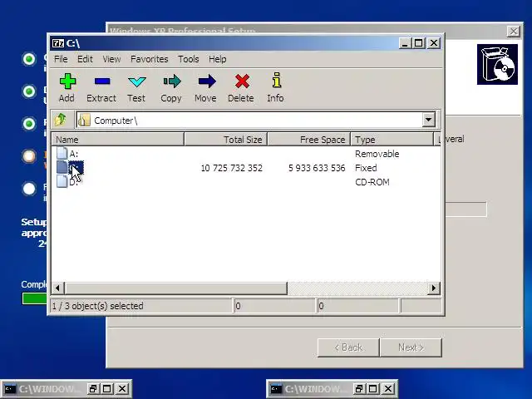Click the green setup progress bar

(x=34, y=298)
